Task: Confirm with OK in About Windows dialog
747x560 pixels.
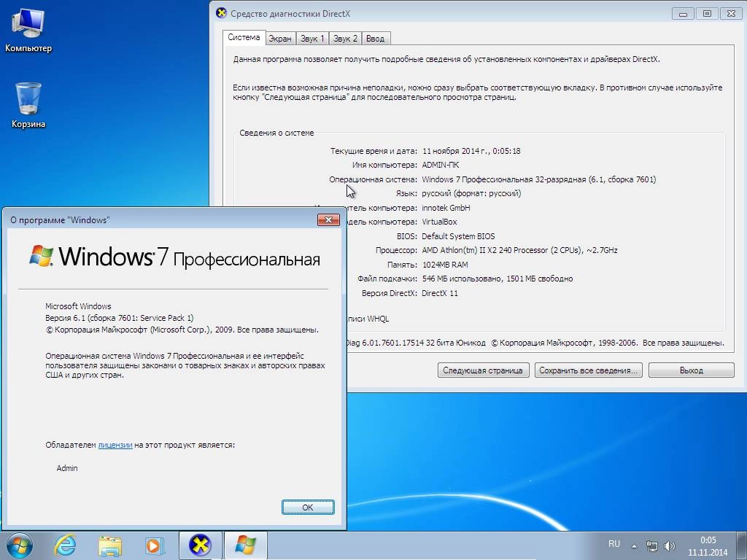Action: (308, 507)
